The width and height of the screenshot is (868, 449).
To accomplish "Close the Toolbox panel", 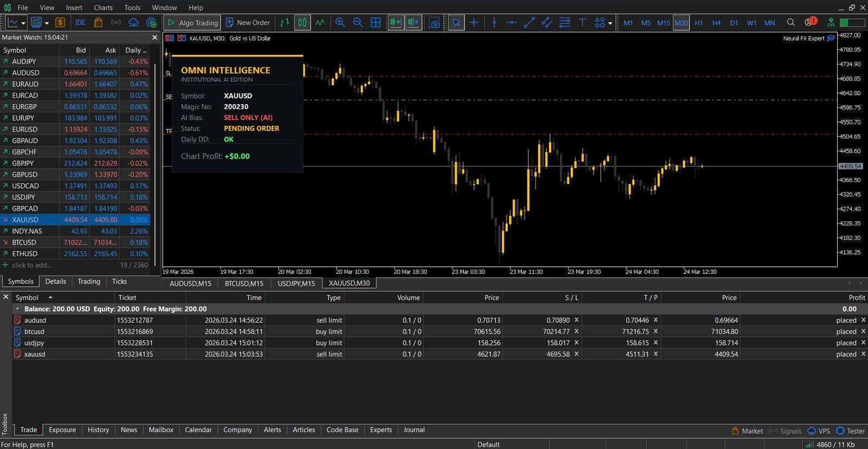I will coord(5,297).
